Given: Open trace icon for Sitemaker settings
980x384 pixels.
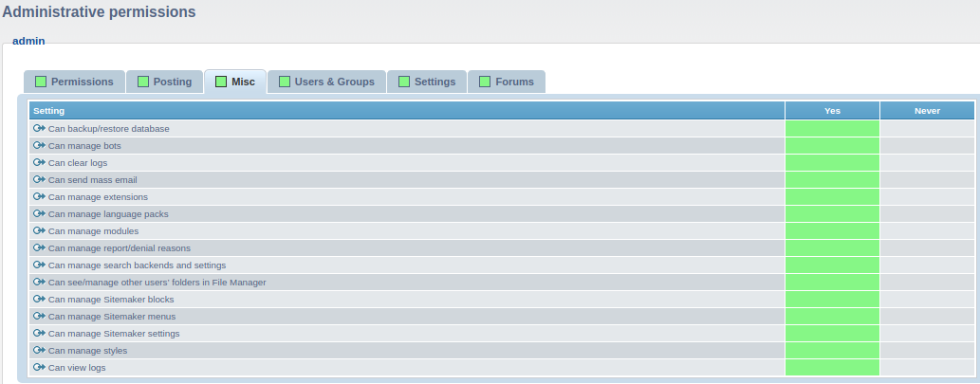Looking at the screenshot, I should 40,333.
